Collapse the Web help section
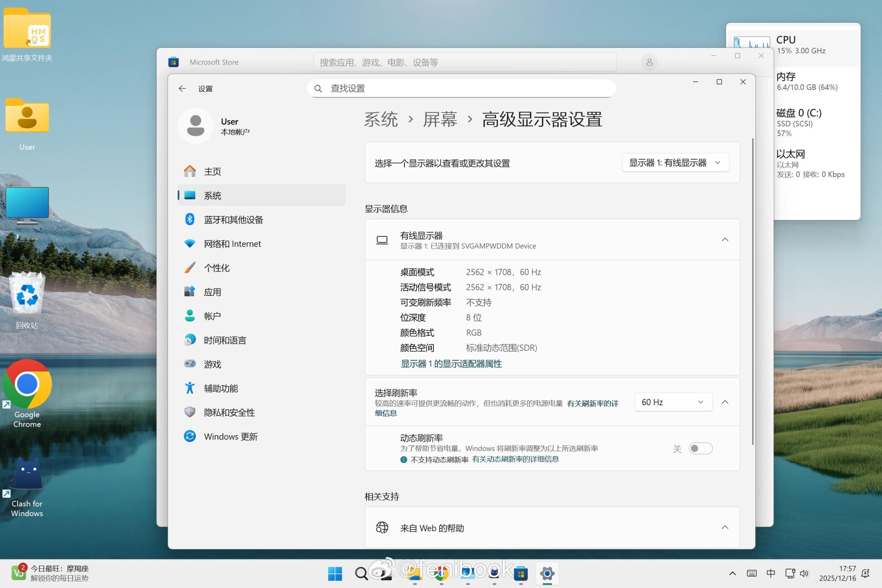882x588 pixels. tap(725, 528)
